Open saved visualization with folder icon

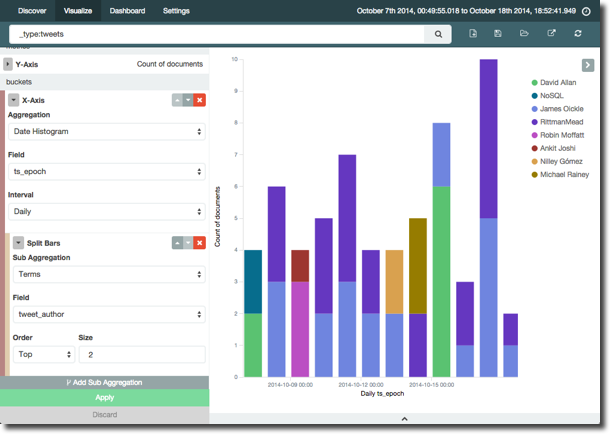tap(525, 34)
